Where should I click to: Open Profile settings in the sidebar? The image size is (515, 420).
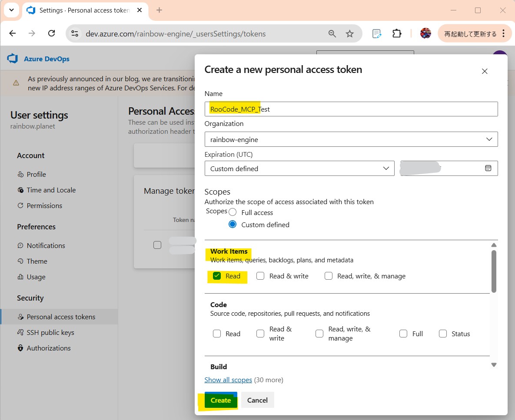tap(36, 174)
